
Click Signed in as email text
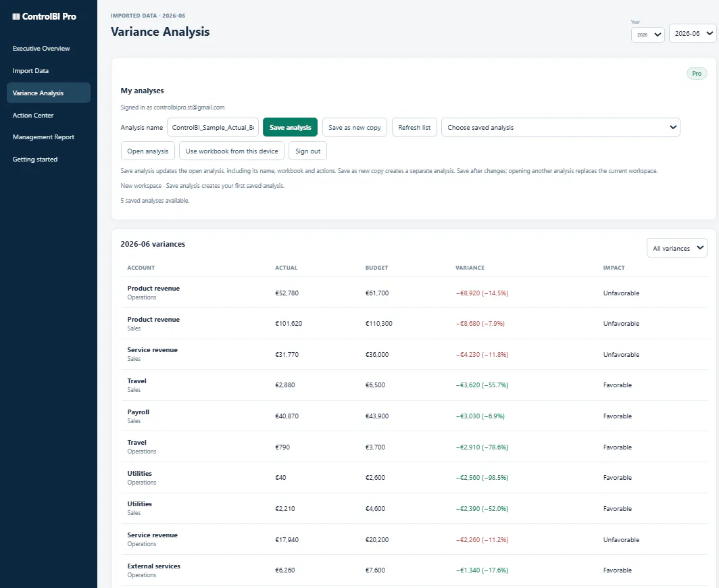click(172, 107)
